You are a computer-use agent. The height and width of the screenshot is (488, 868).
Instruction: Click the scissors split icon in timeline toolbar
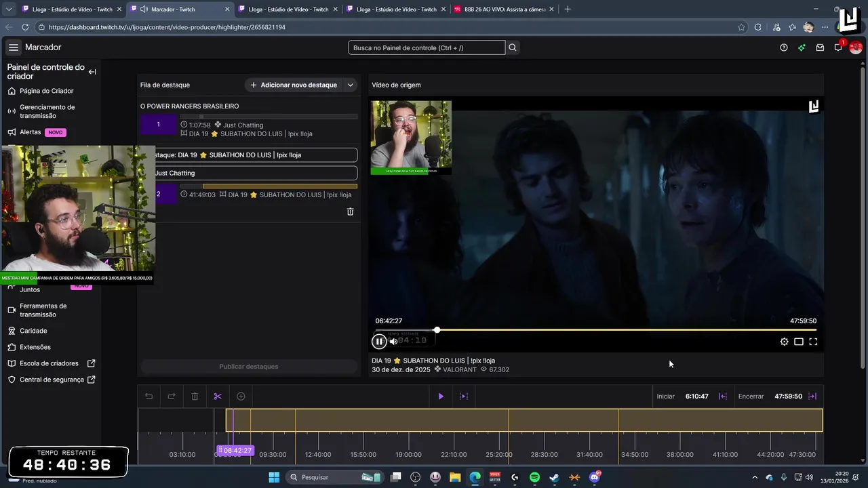pyautogui.click(x=218, y=396)
